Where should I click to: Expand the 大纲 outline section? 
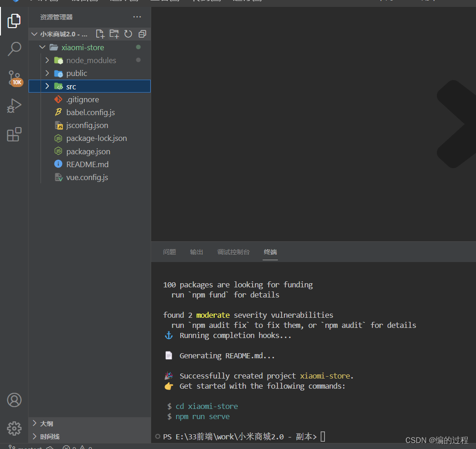(x=35, y=423)
